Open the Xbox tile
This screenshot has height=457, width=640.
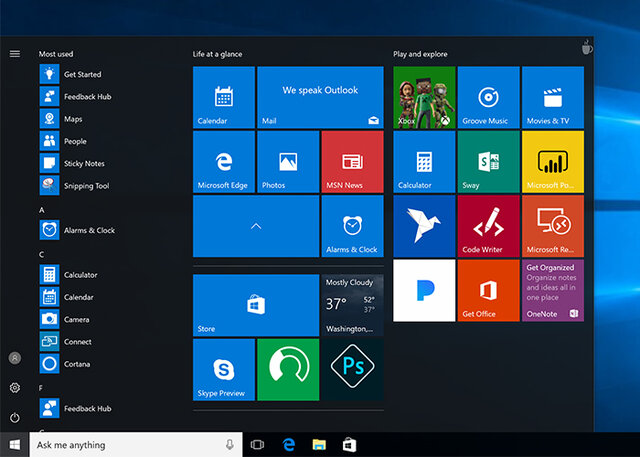point(424,98)
